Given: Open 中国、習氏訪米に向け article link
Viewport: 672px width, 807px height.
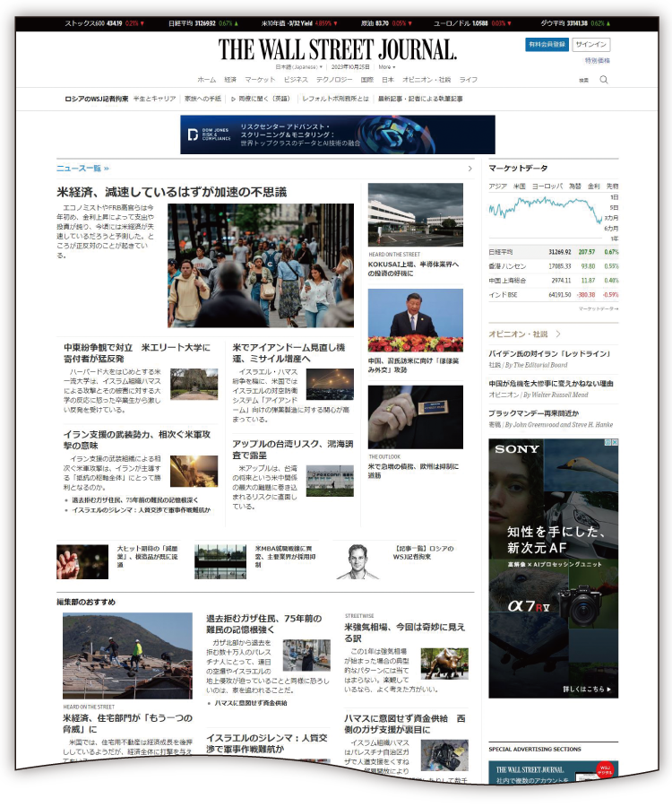Looking at the screenshot, I should 413,366.
